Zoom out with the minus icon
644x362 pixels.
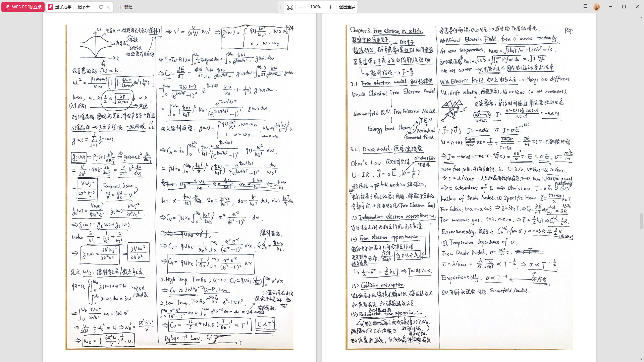301,7
